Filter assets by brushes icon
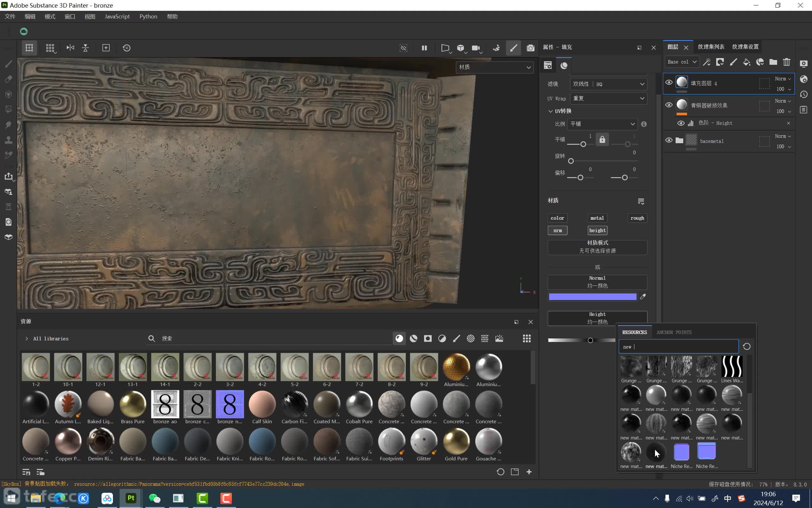The width and height of the screenshot is (812, 508). point(456,338)
